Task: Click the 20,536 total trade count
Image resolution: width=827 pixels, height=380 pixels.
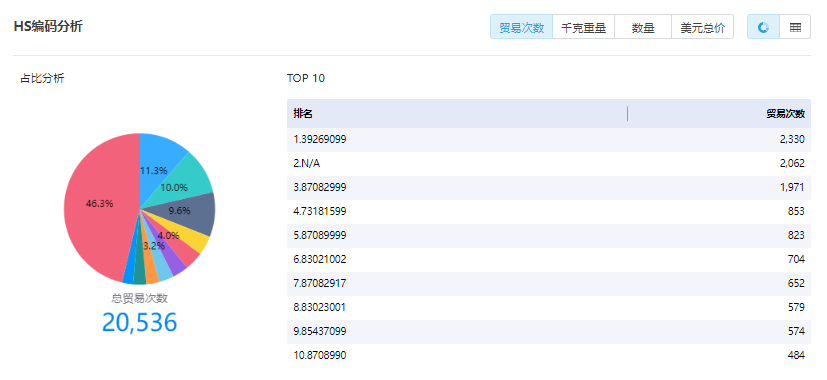Action: point(140,322)
